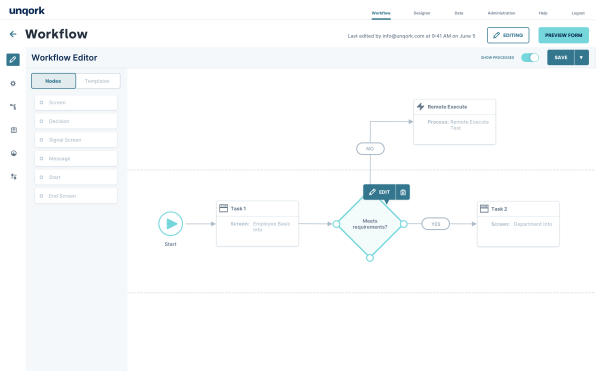Select the Message node palette item
596x371 pixels.
tap(76, 159)
